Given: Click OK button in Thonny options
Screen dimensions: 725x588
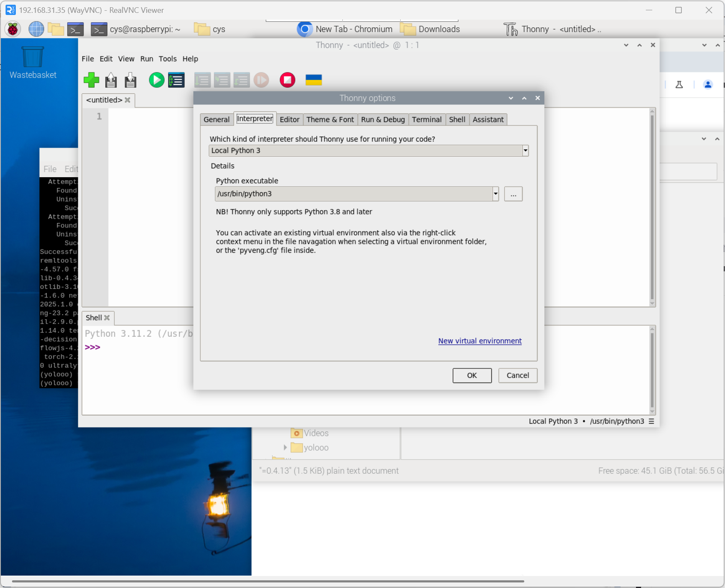Looking at the screenshot, I should (x=472, y=375).
